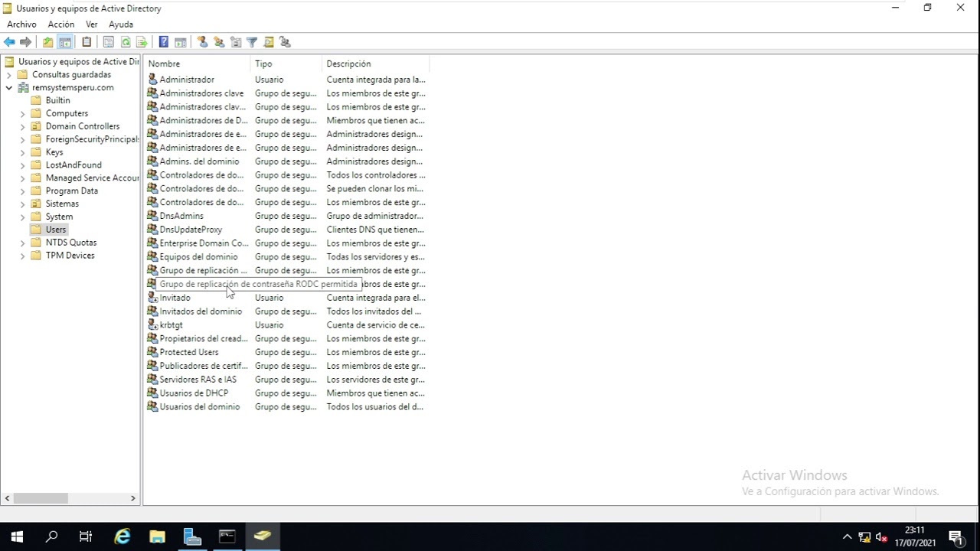Select the Users container in tree

56,230
